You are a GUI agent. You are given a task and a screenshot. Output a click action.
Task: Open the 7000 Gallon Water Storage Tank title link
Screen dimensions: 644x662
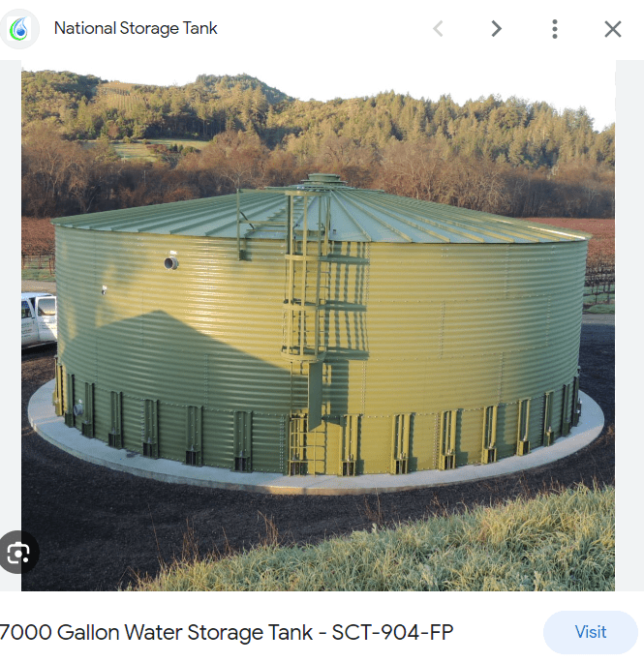point(226,632)
